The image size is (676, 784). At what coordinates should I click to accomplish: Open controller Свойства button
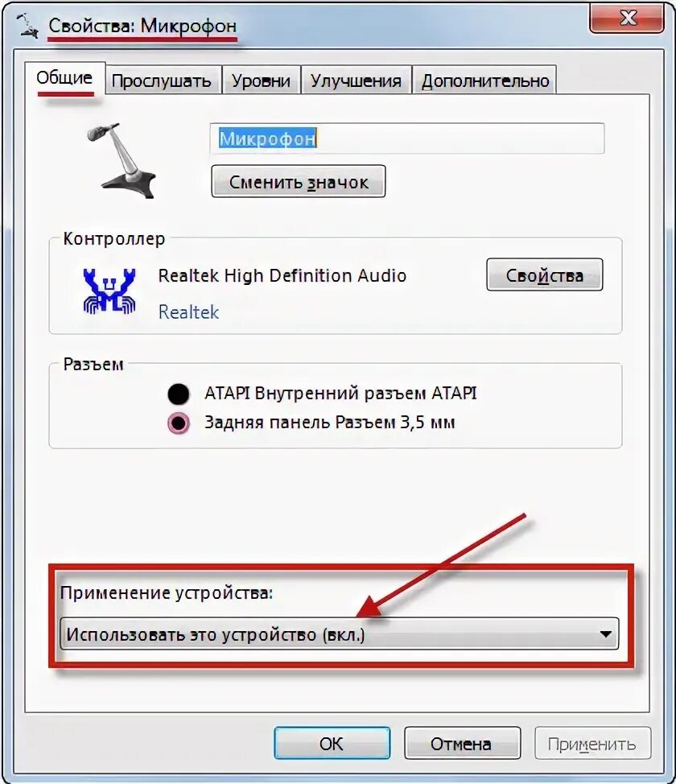click(x=545, y=275)
